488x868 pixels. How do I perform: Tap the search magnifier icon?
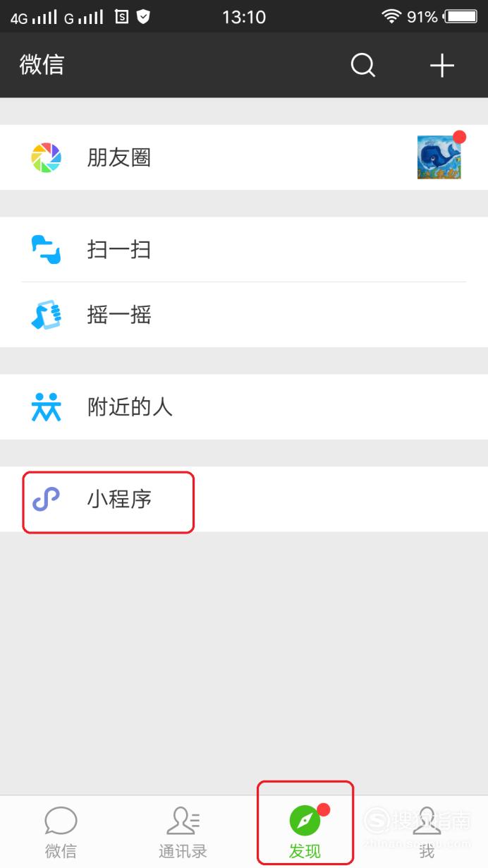363,66
